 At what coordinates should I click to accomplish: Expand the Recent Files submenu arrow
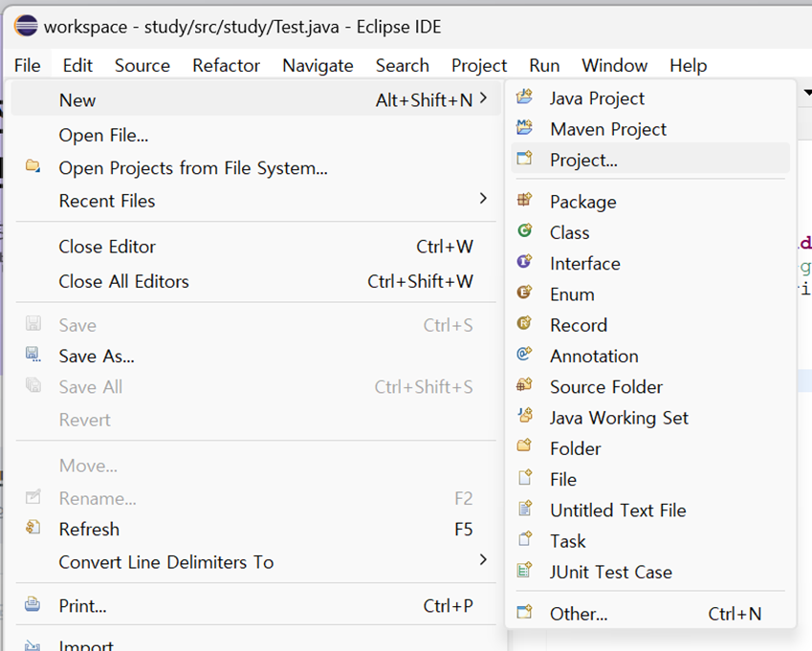pyautogui.click(x=483, y=198)
